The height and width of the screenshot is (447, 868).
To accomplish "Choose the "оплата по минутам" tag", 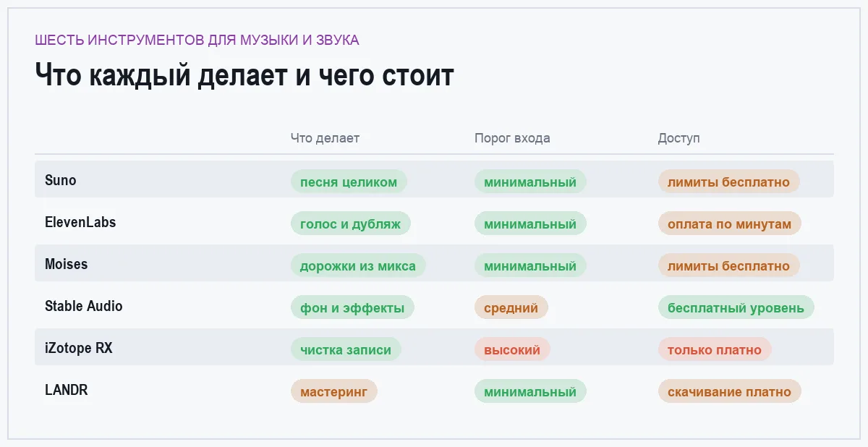I will [730, 223].
